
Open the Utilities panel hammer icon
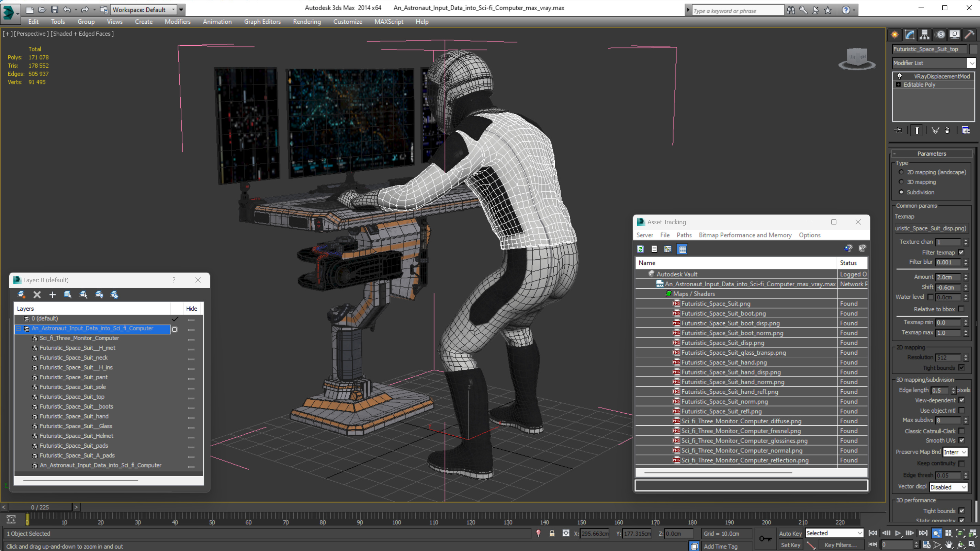tap(969, 35)
